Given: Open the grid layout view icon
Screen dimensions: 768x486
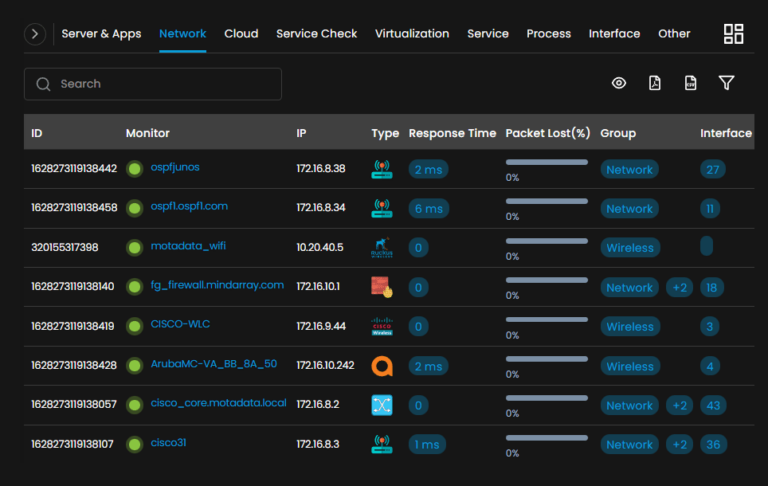Looking at the screenshot, I should click(x=733, y=34).
